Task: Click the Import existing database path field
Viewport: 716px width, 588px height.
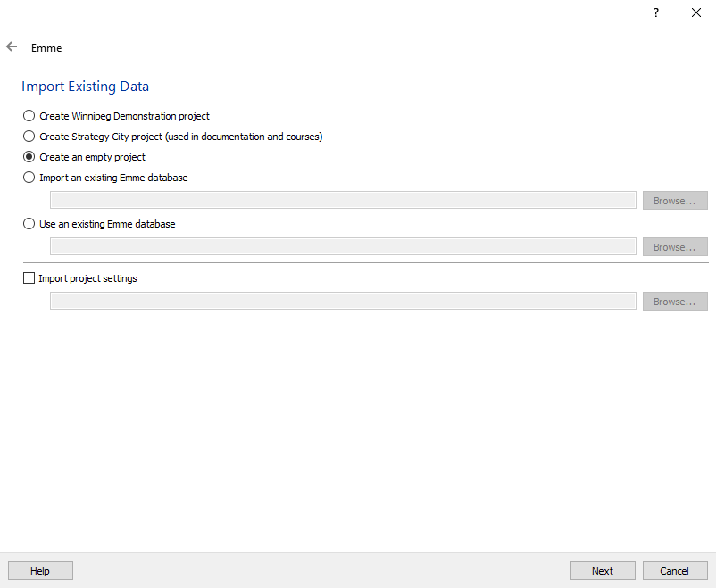Action: coord(343,201)
